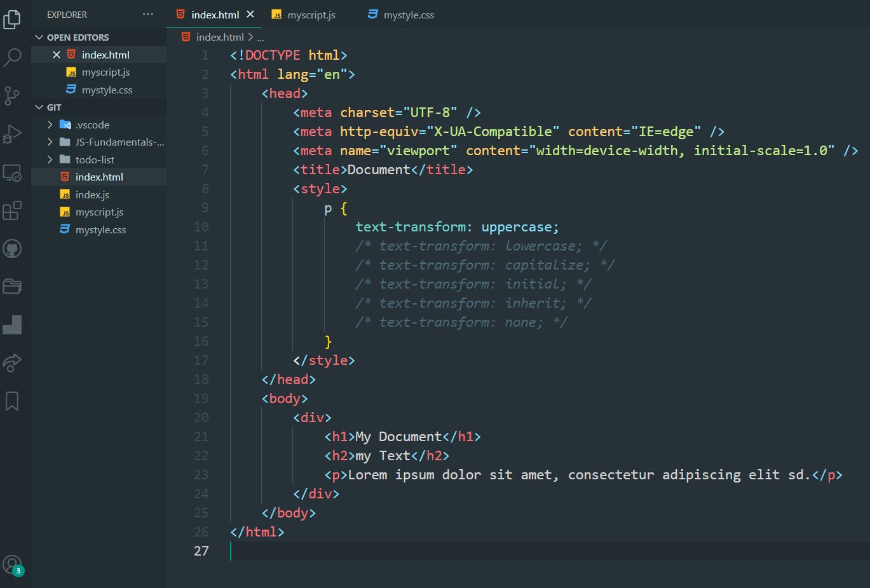Click the 'uppercase' value in line 10
Screen dimensions: 870x588
tap(516, 227)
